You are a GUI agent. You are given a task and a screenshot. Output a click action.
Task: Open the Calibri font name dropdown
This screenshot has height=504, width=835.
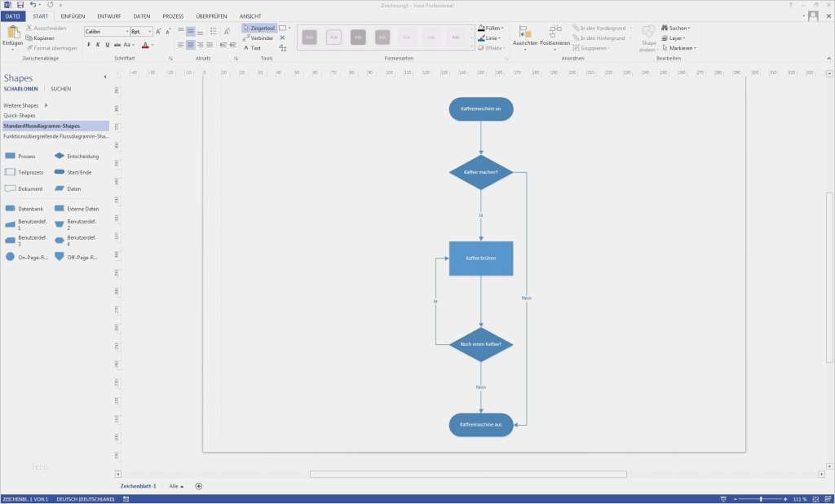(106, 32)
